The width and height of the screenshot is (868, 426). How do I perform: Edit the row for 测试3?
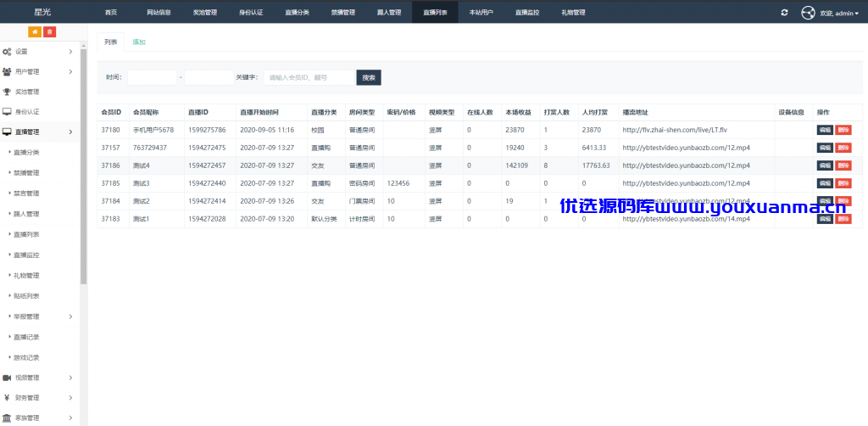(825, 183)
